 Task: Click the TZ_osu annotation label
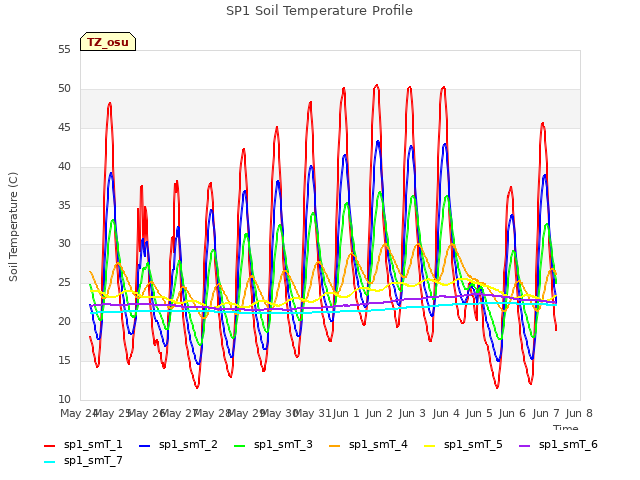pos(108,42)
